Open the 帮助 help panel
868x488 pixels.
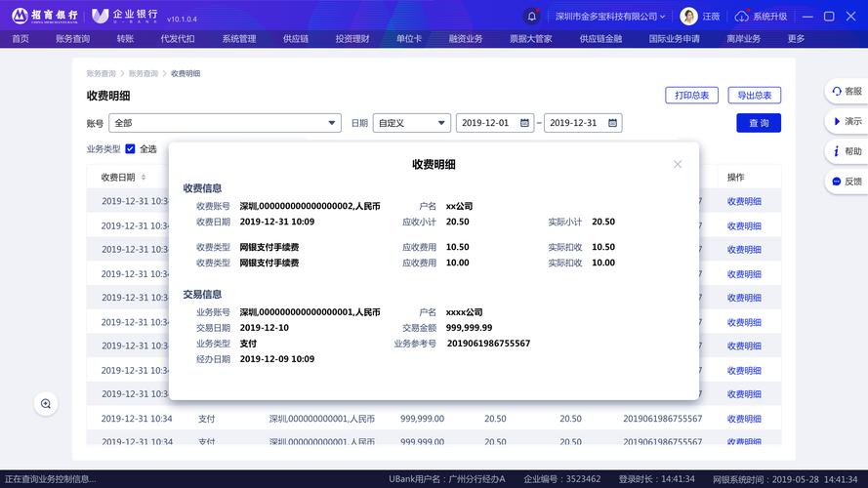click(847, 151)
